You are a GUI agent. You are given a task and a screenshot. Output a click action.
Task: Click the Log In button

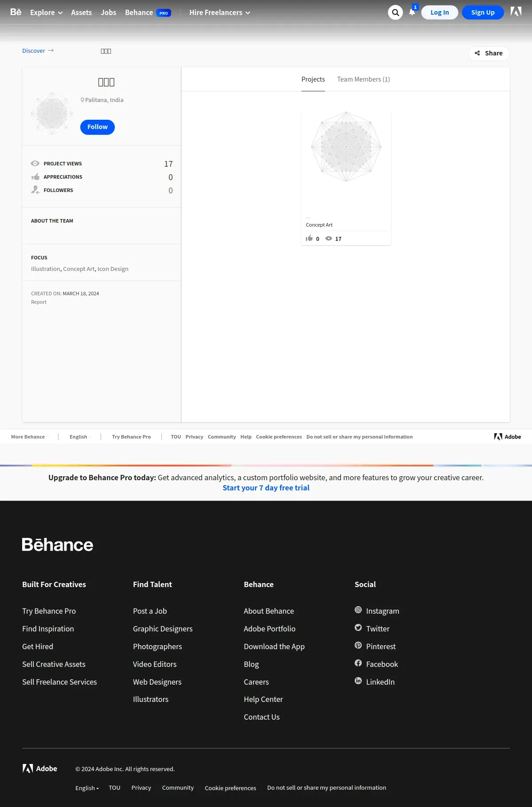(439, 12)
